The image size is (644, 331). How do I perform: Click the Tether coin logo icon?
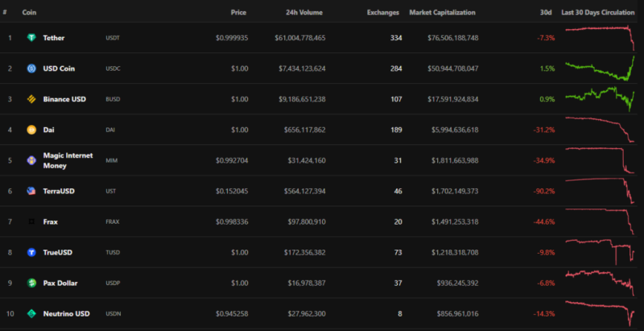pos(32,38)
